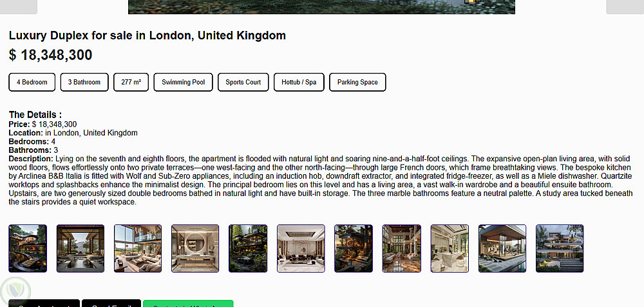Viewport: 644px width, 307px height.
Task: Select the 277 m² area tag
Action: click(131, 83)
